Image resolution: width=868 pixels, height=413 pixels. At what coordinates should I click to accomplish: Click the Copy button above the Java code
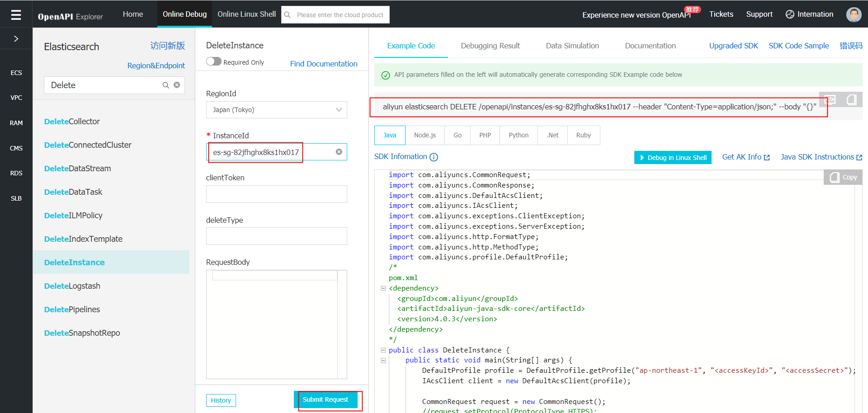[x=843, y=177]
